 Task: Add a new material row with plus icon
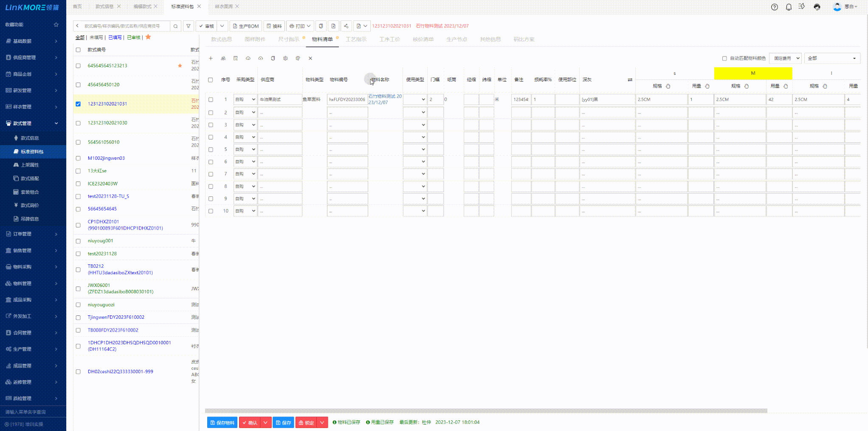coord(211,58)
